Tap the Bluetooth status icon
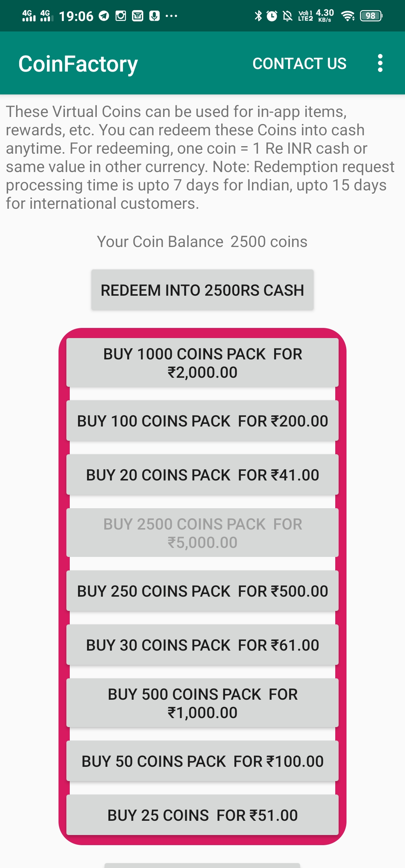 tap(258, 16)
